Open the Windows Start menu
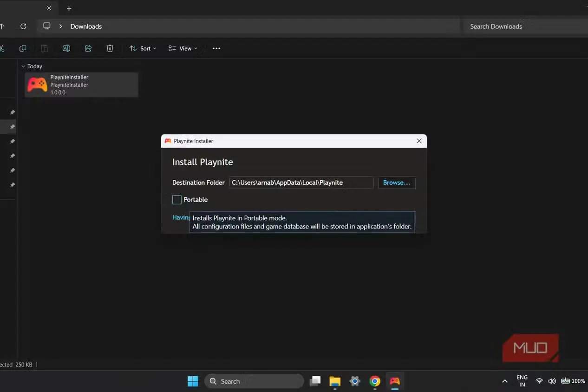This screenshot has width=588, height=392. 193,381
